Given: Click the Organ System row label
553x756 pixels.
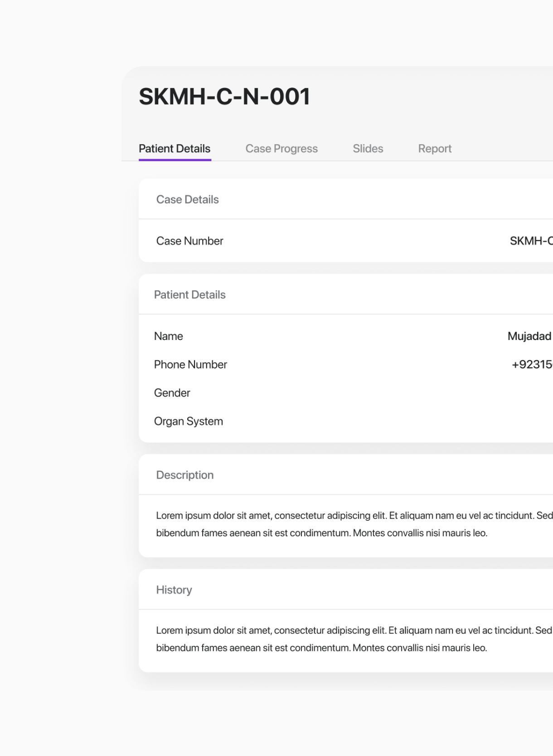Looking at the screenshot, I should tap(188, 422).
